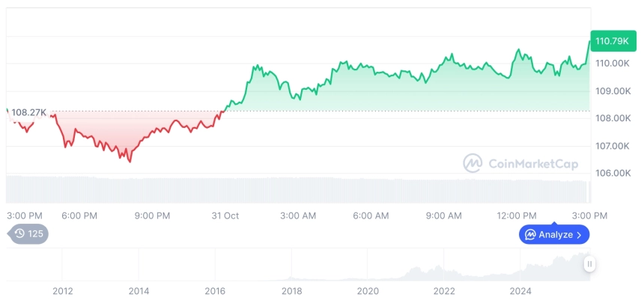This screenshot has height=300, width=644.
Task: Select 2024 on the mini timeline
Action: pyautogui.click(x=520, y=291)
